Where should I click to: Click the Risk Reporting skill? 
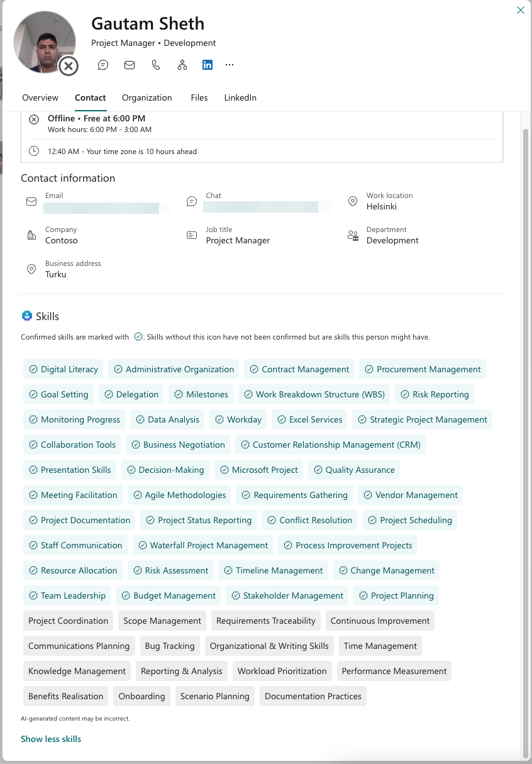point(435,394)
